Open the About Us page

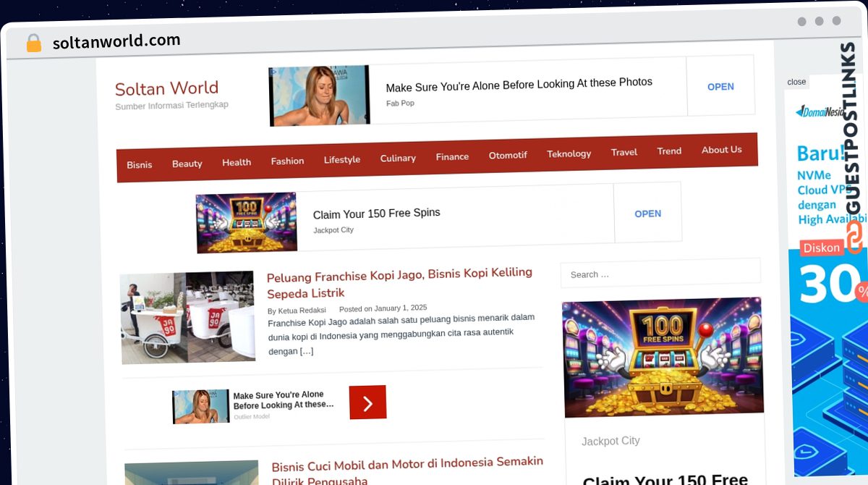click(x=721, y=150)
